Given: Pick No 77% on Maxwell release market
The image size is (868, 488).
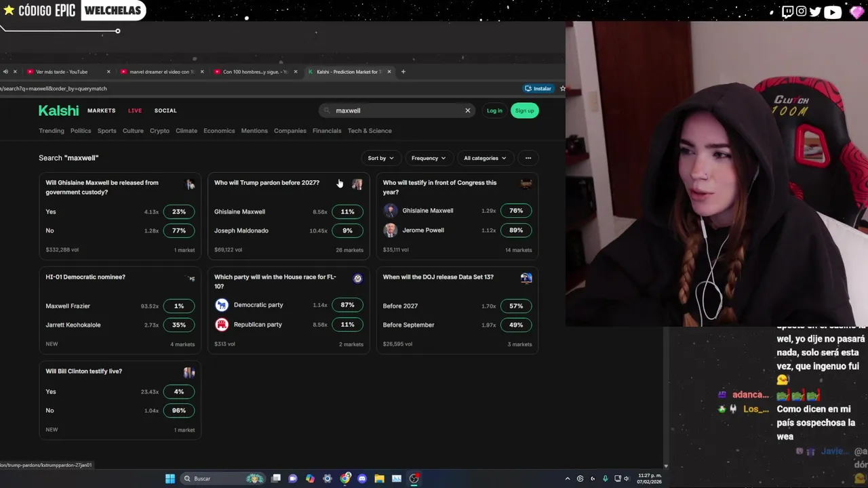Looking at the screenshot, I should (x=179, y=230).
